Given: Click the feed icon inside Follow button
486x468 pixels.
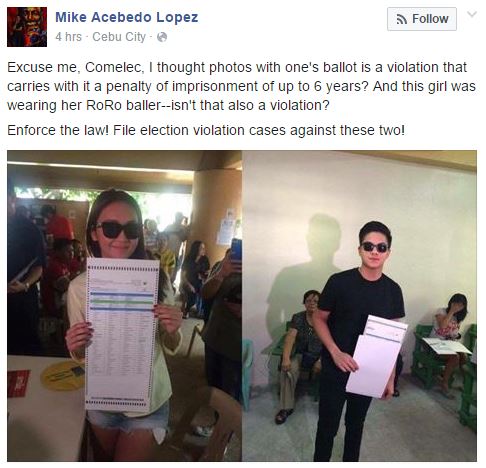Looking at the screenshot, I should (x=402, y=19).
